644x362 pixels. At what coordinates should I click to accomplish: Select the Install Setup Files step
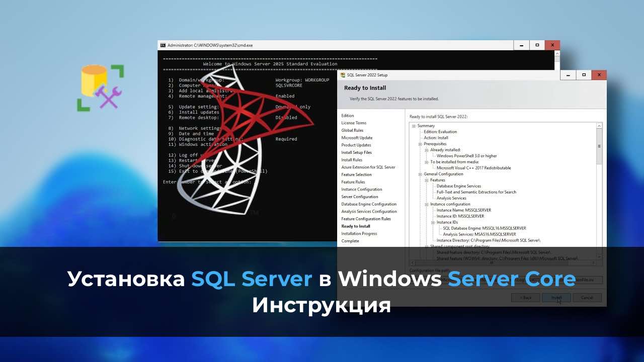tap(357, 152)
